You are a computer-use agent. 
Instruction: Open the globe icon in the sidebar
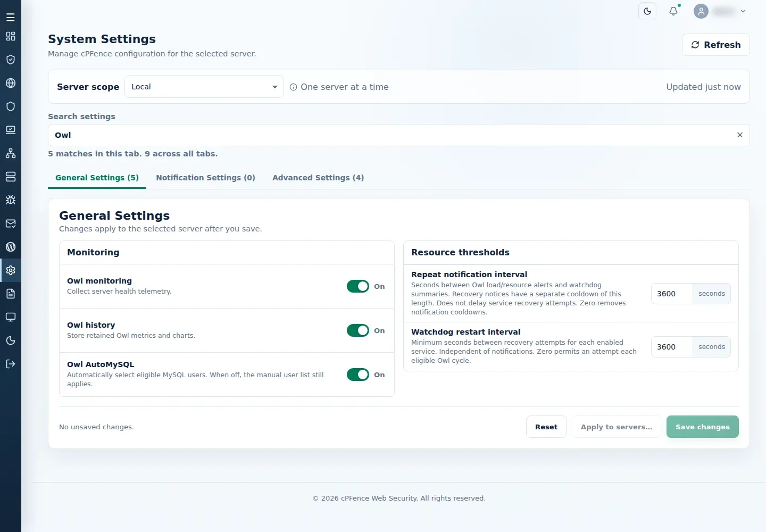tap(11, 83)
